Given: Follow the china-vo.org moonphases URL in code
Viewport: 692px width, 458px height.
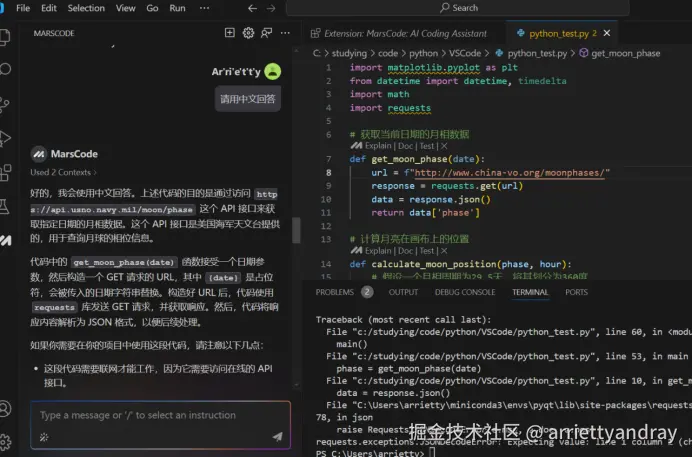Looking at the screenshot, I should [x=509, y=173].
